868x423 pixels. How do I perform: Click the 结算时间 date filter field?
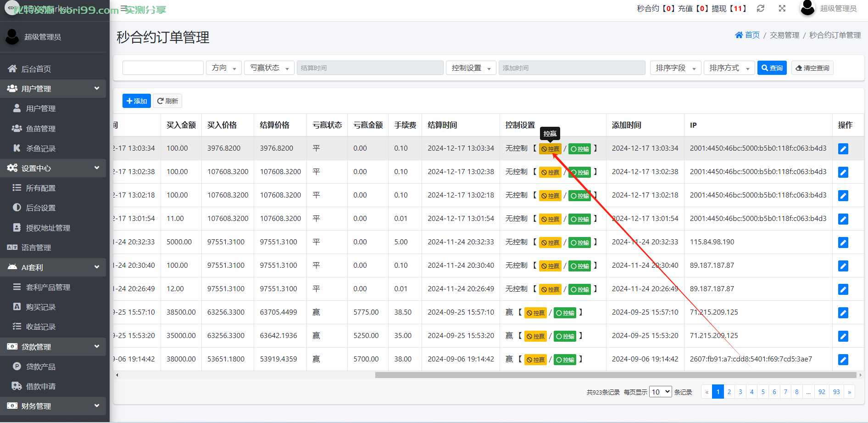[370, 68]
